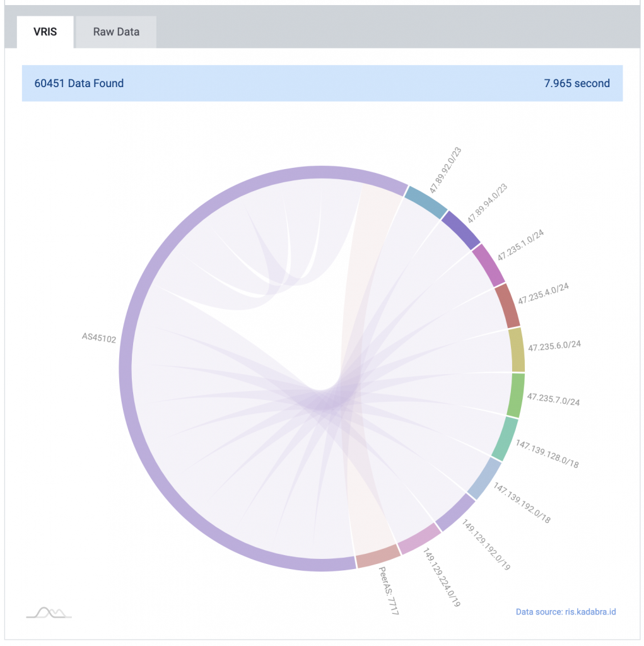Click the chart logo icon at bottom left

49,613
